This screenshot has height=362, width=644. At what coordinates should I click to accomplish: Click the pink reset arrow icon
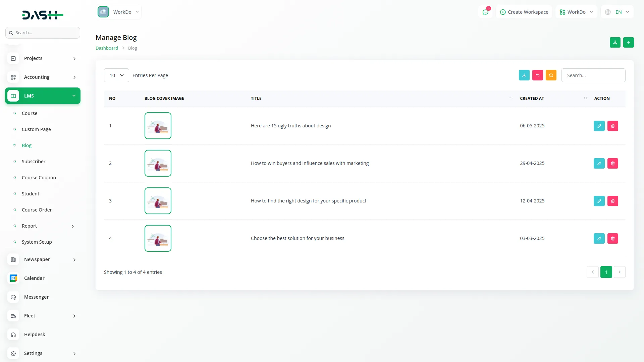(x=537, y=75)
